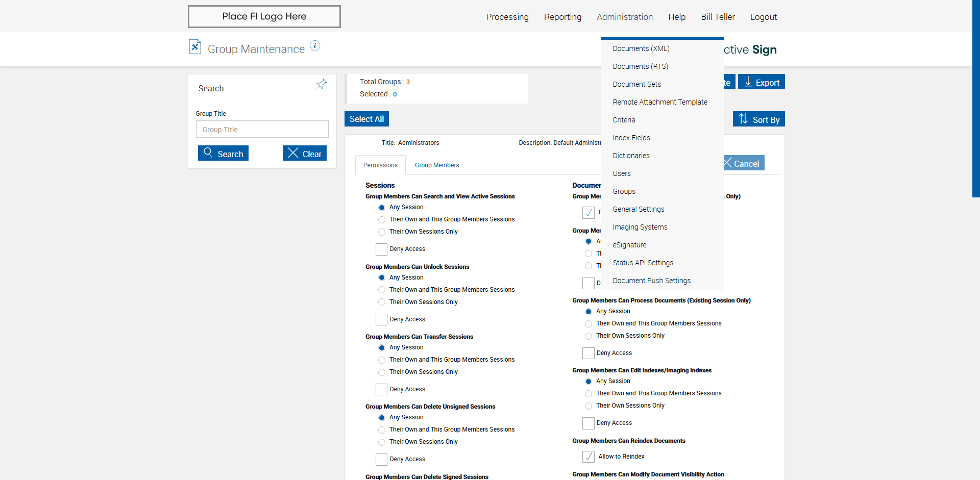This screenshot has height=480, width=980.
Task: Select Their Own Sessions Only for Transfer Sessions
Action: point(382,372)
